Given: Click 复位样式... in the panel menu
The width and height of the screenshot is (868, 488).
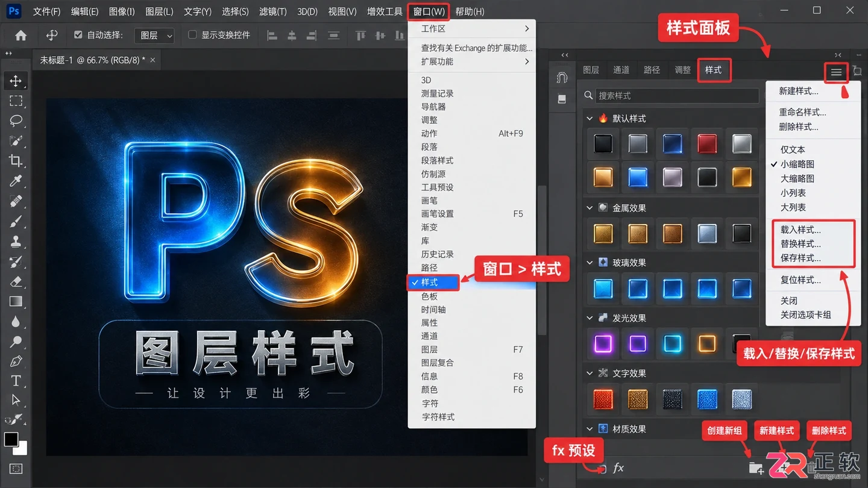Looking at the screenshot, I should click(x=800, y=280).
